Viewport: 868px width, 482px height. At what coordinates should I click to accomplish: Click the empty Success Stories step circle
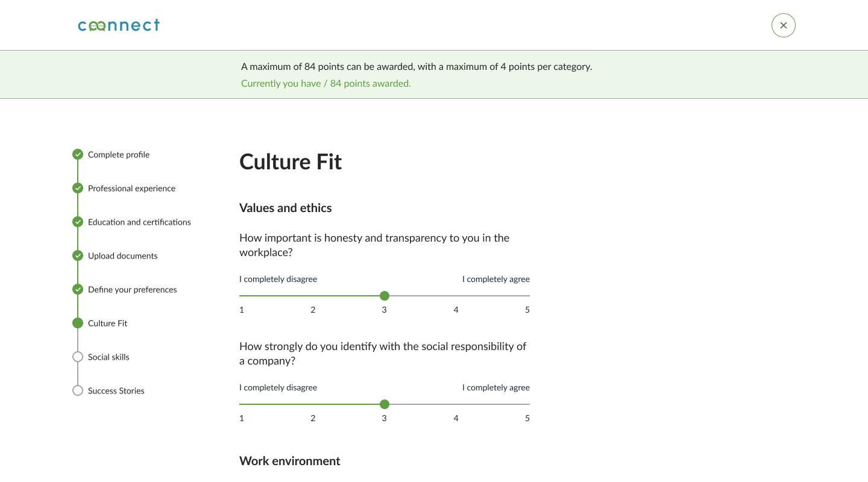point(78,390)
